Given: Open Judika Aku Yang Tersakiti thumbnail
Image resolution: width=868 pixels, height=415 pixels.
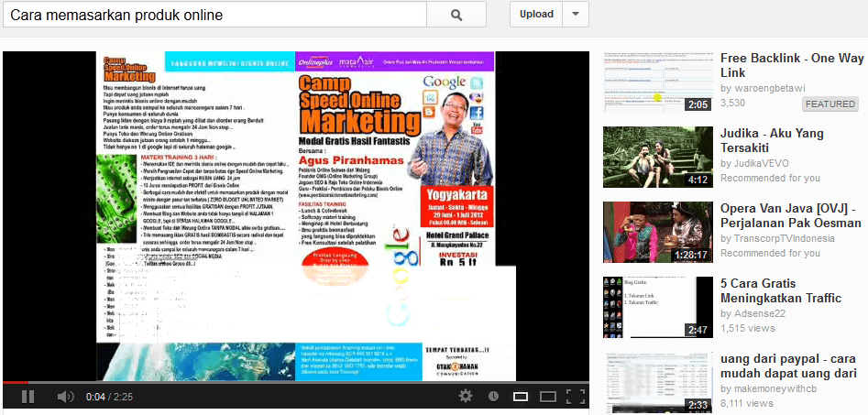Looking at the screenshot, I should [x=657, y=158].
